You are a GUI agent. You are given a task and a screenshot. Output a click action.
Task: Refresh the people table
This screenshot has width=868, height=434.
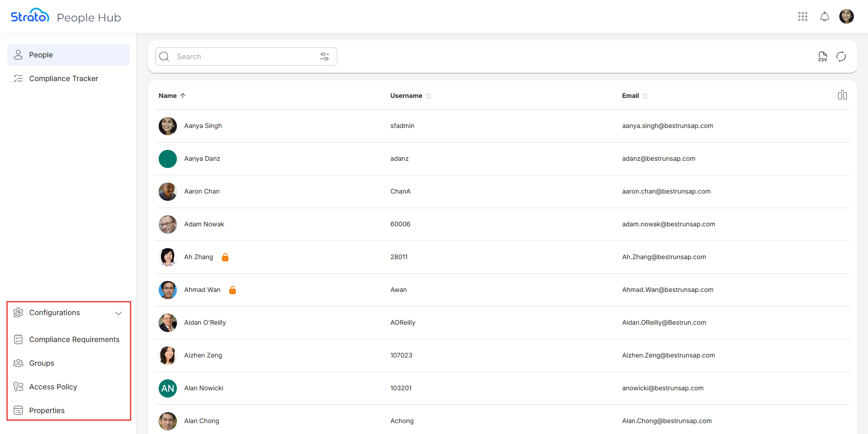point(841,56)
